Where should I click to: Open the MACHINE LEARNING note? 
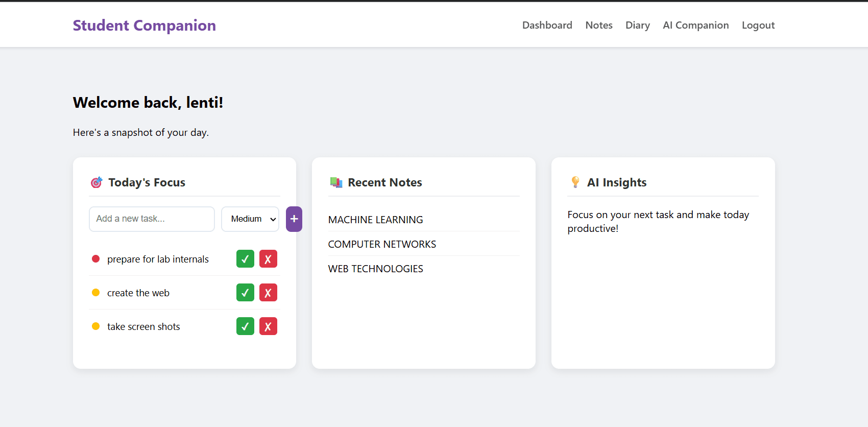(x=375, y=220)
